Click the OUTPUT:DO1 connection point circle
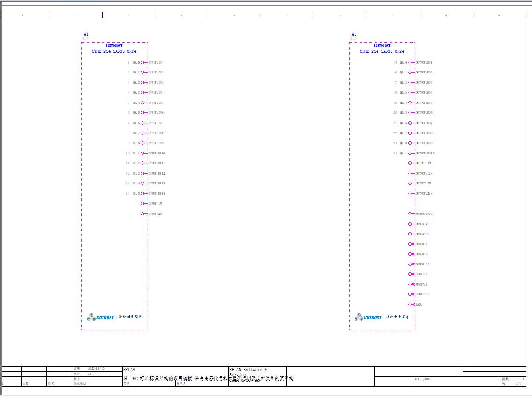 (x=410, y=62)
